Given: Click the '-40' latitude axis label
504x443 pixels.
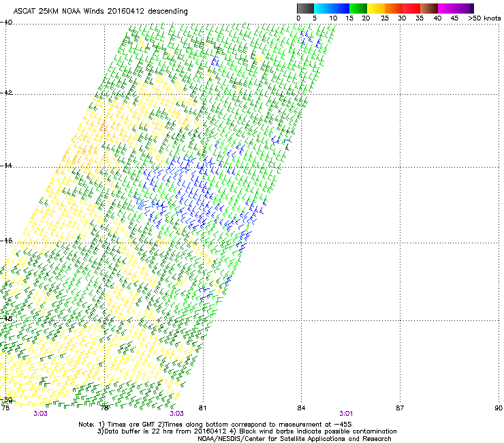Looking at the screenshot, I should (6, 22).
